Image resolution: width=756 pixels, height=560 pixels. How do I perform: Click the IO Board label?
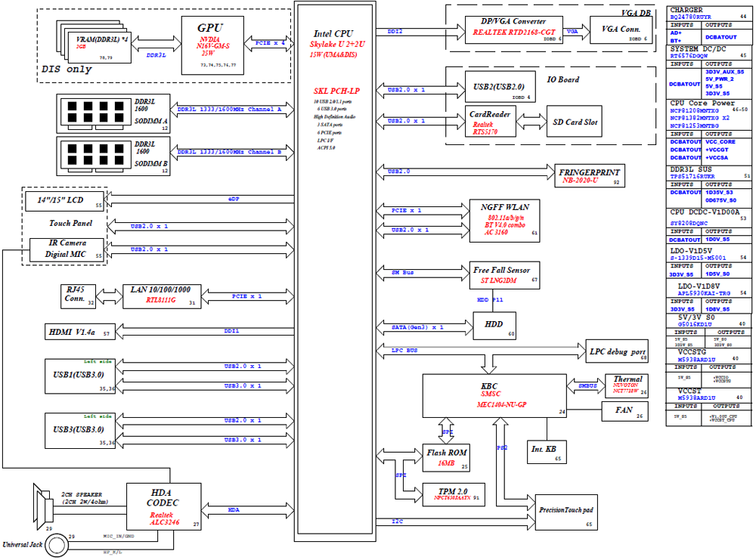[x=562, y=79]
